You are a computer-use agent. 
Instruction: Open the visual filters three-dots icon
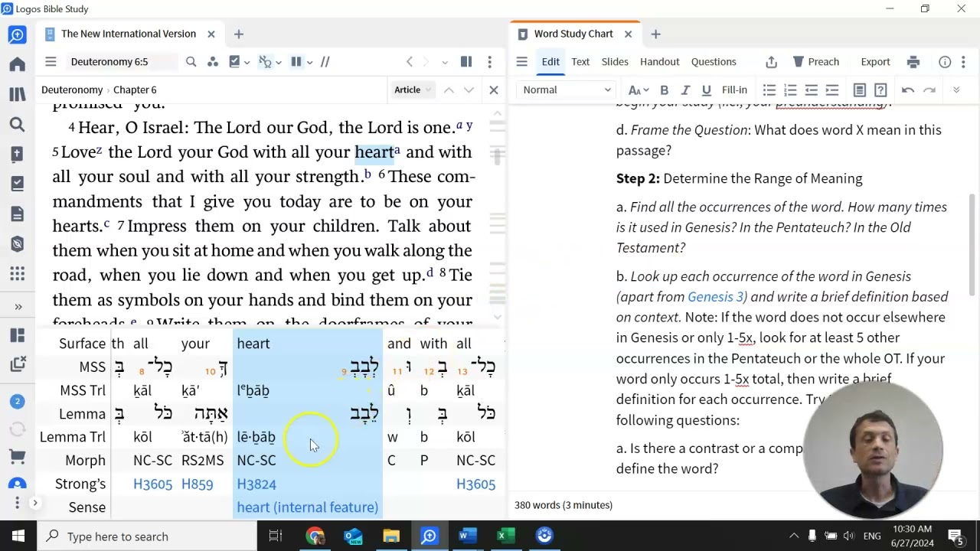click(x=213, y=62)
